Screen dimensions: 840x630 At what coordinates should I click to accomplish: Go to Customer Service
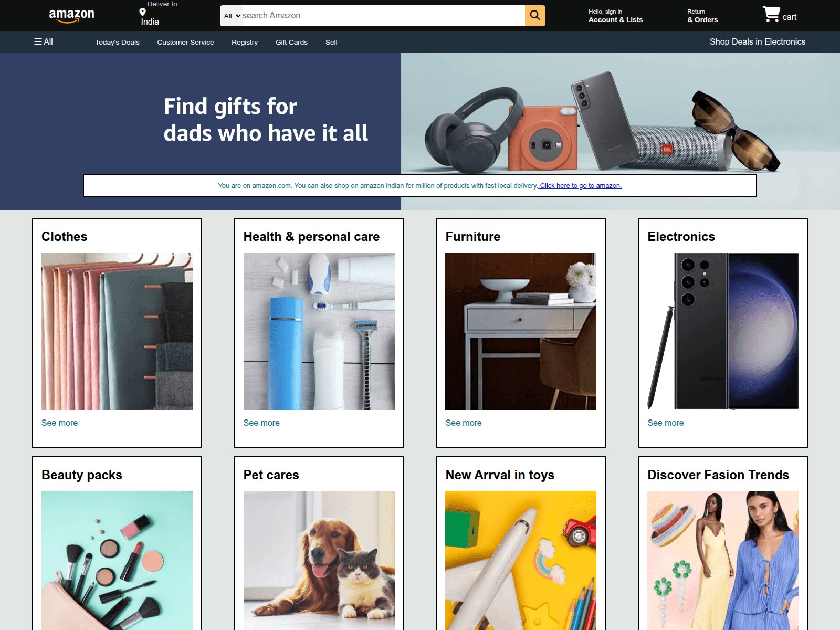[185, 43]
